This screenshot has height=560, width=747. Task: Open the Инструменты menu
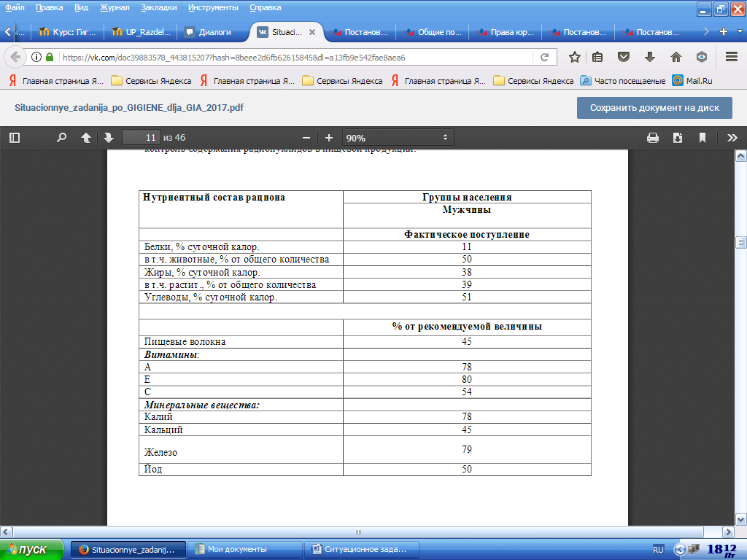tap(213, 7)
